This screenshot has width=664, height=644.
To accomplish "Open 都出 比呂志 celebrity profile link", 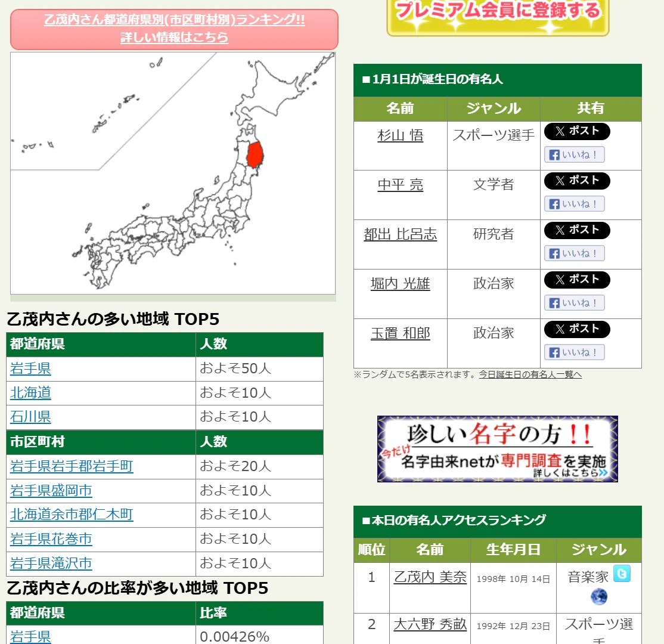I will pyautogui.click(x=400, y=234).
